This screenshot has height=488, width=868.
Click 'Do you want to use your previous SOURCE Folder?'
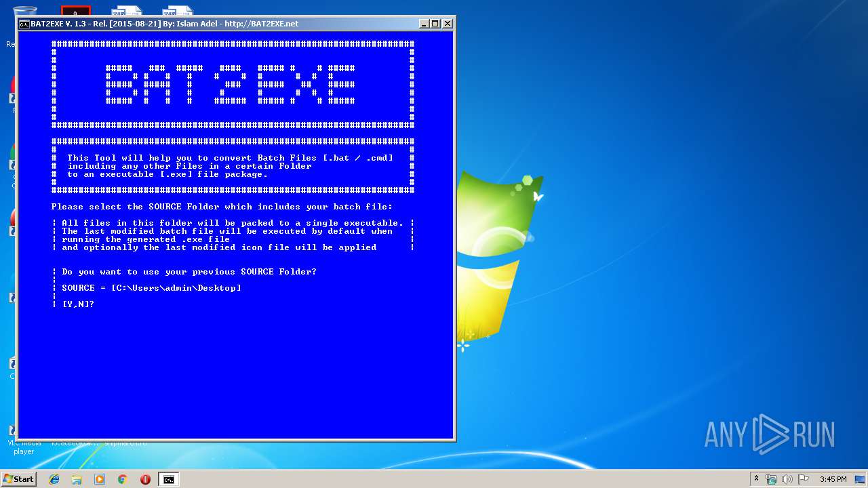(189, 272)
